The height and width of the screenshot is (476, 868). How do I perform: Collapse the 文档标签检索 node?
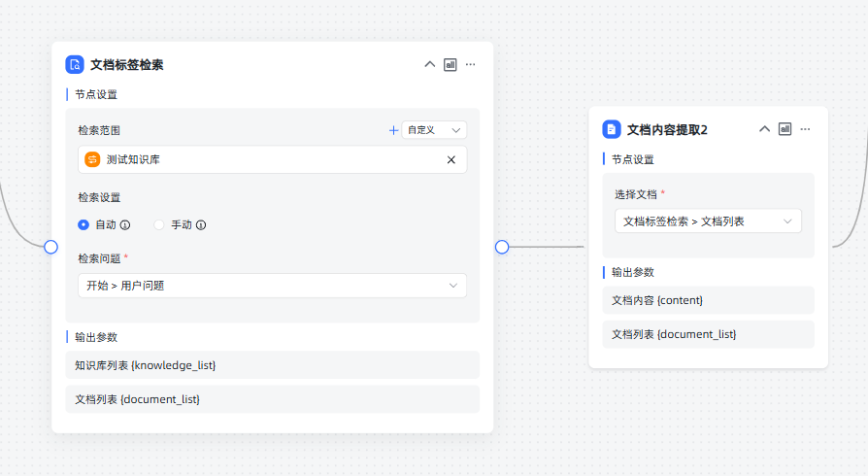click(x=430, y=65)
